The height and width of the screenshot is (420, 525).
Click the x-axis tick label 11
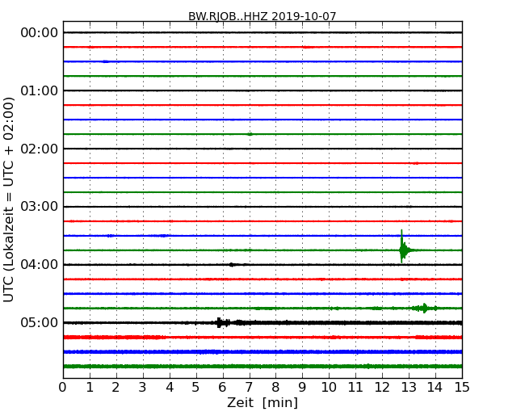(355, 387)
